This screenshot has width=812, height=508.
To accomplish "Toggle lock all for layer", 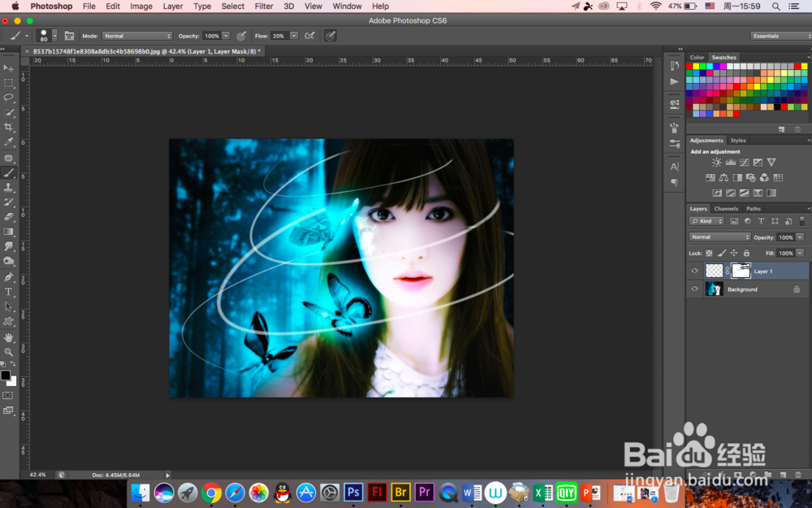I will tap(746, 253).
